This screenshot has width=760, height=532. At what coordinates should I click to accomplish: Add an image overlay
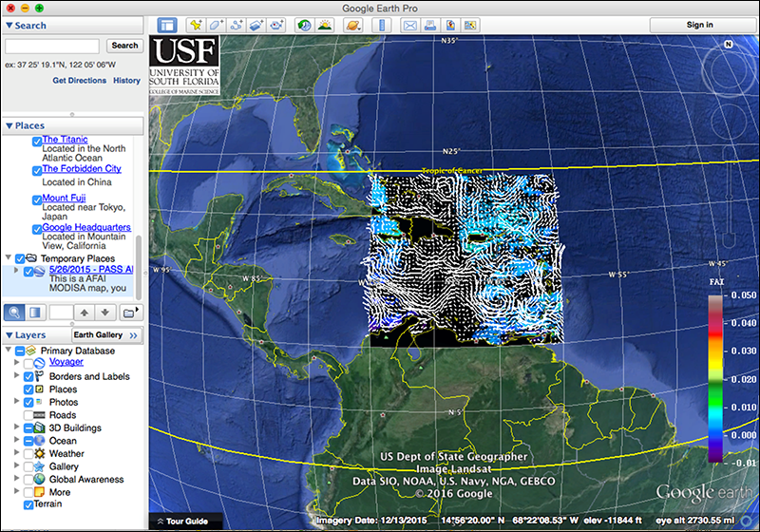(x=256, y=26)
